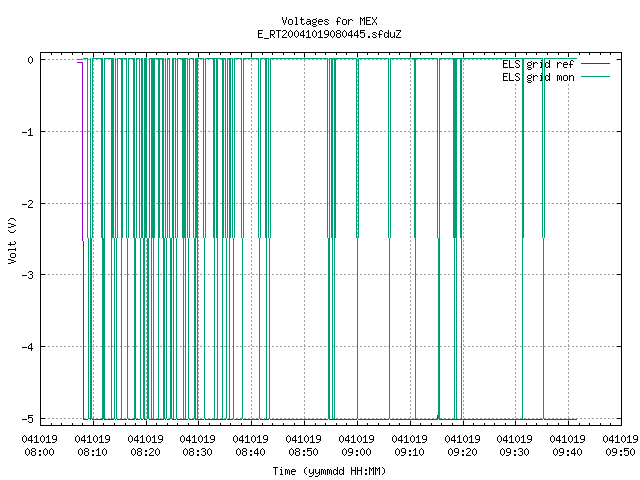Click the x-axis tick label 09:00
The width and height of the screenshot is (640, 480).
point(356,452)
